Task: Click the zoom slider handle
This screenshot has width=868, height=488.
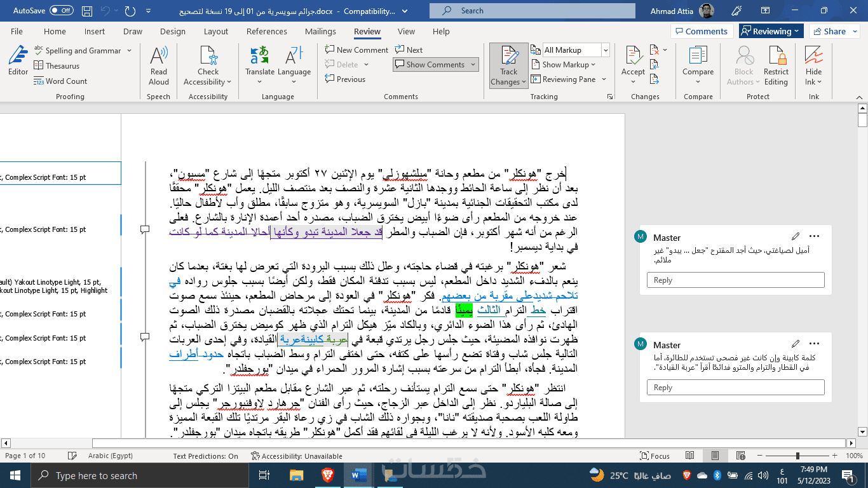Action: click(797, 456)
